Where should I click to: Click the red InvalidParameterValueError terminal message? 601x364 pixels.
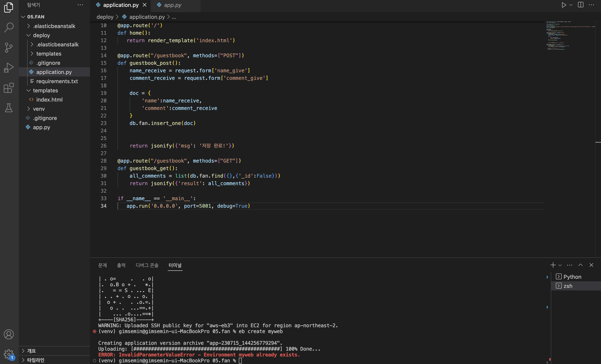click(199, 355)
